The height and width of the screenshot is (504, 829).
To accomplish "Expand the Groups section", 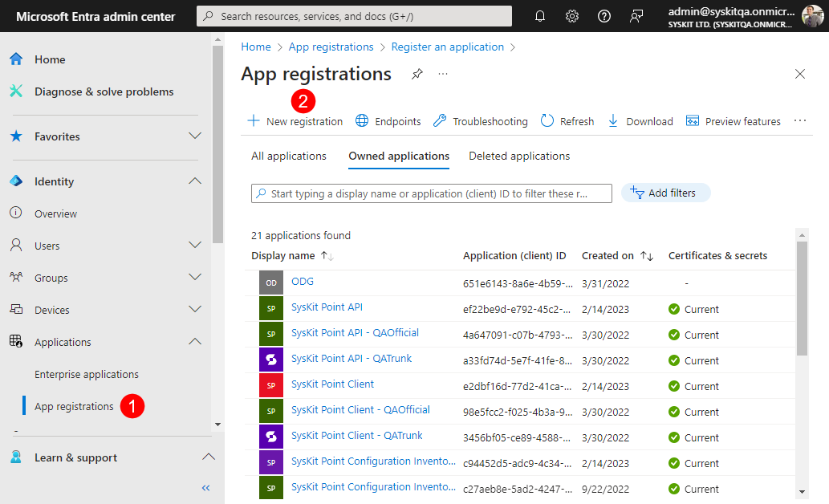I will click(194, 278).
